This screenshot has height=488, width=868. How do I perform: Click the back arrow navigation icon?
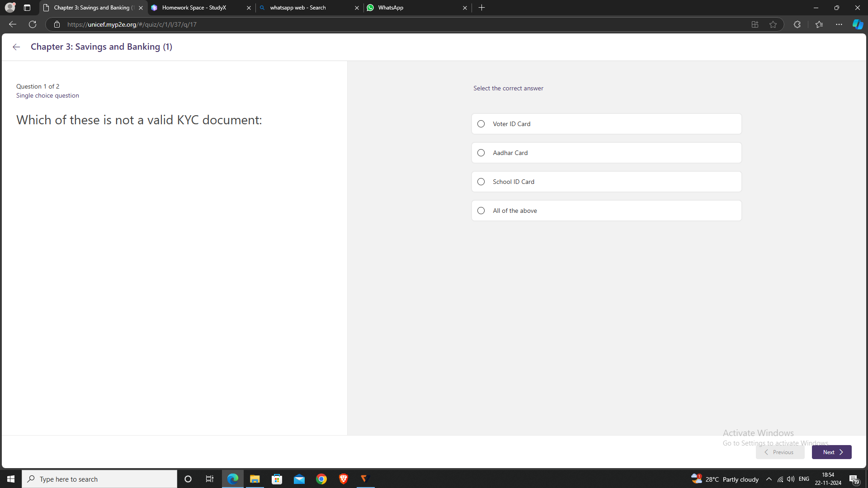[17, 47]
